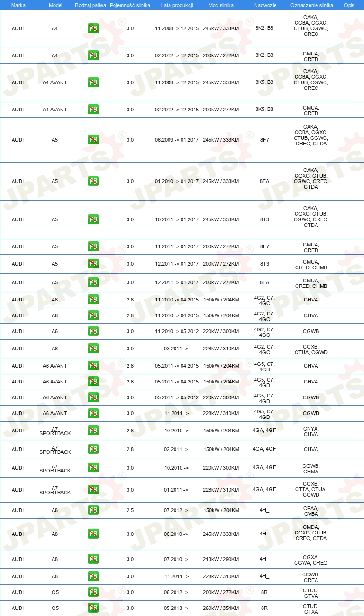Click the fuel icon in the A6 300KM CGWB row
Screen dimensions: 364x616
(x=94, y=331)
